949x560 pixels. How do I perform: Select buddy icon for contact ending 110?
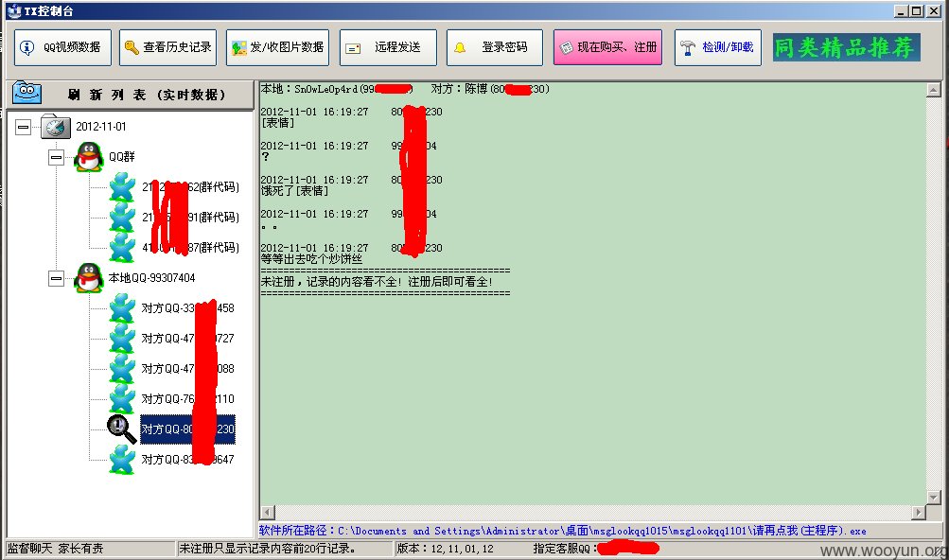[x=122, y=399]
